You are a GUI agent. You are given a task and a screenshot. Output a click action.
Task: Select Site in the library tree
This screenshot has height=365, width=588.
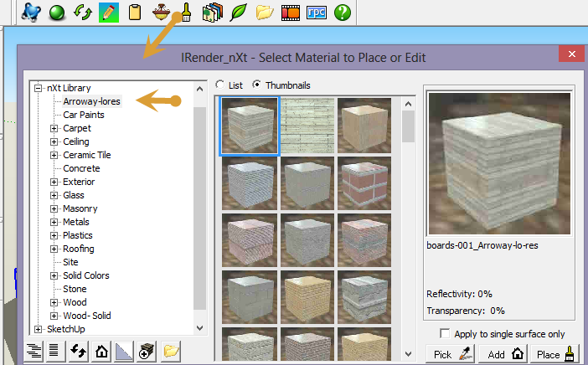[70, 262]
